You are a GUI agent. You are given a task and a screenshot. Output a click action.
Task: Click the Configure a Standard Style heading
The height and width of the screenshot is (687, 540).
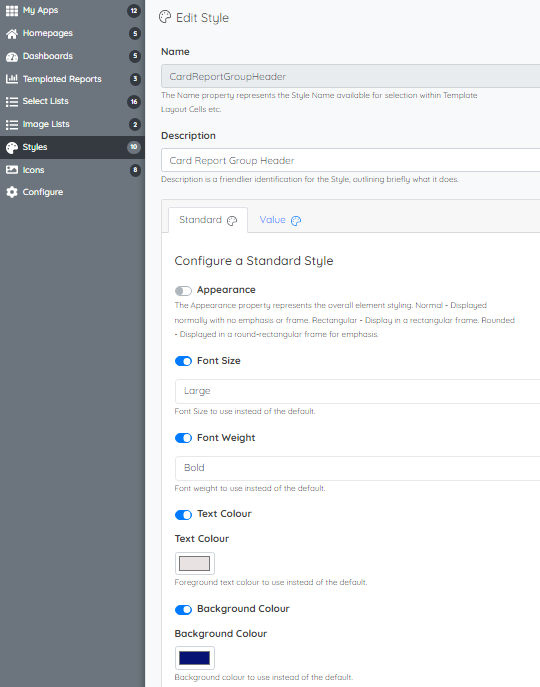(x=254, y=261)
